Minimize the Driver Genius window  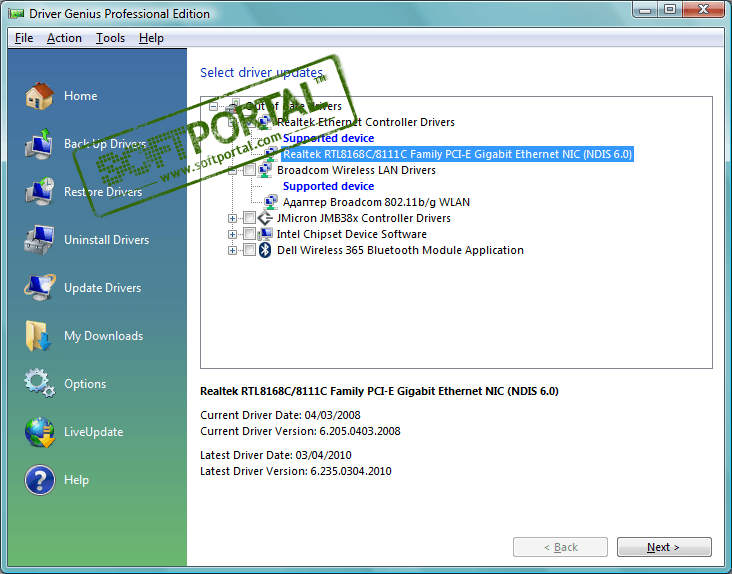coord(645,9)
